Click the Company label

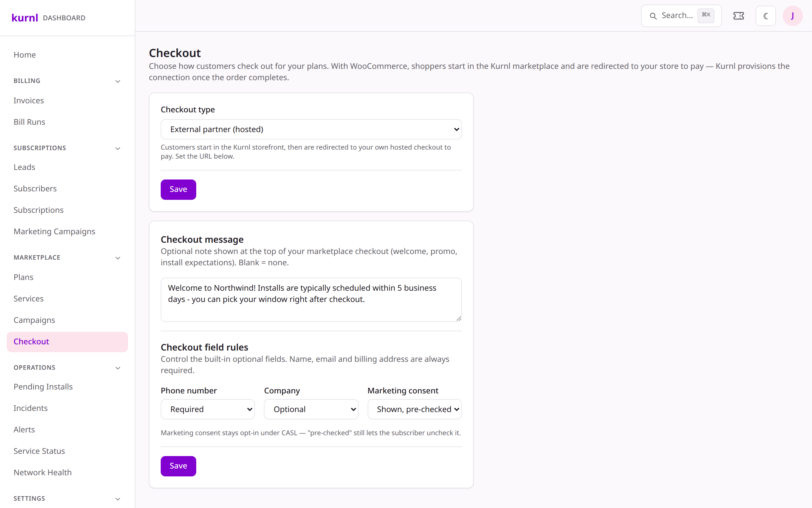pyautogui.click(x=282, y=391)
